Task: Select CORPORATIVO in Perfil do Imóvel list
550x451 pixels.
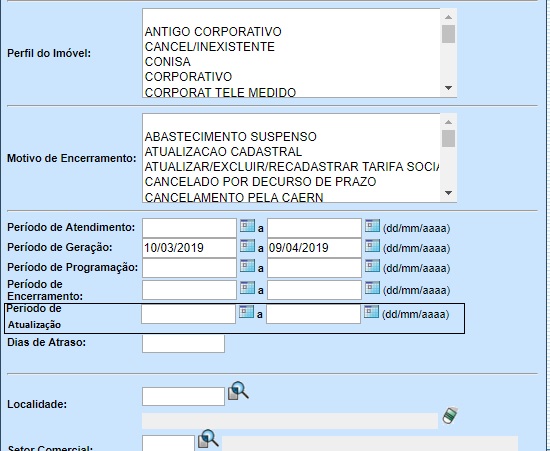Action: [188, 77]
